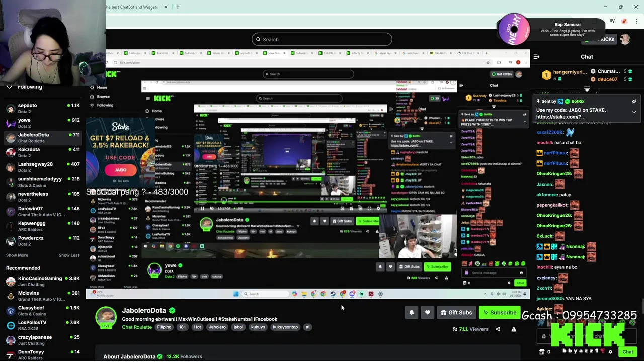Click chat username 0xLuck

click(545, 236)
